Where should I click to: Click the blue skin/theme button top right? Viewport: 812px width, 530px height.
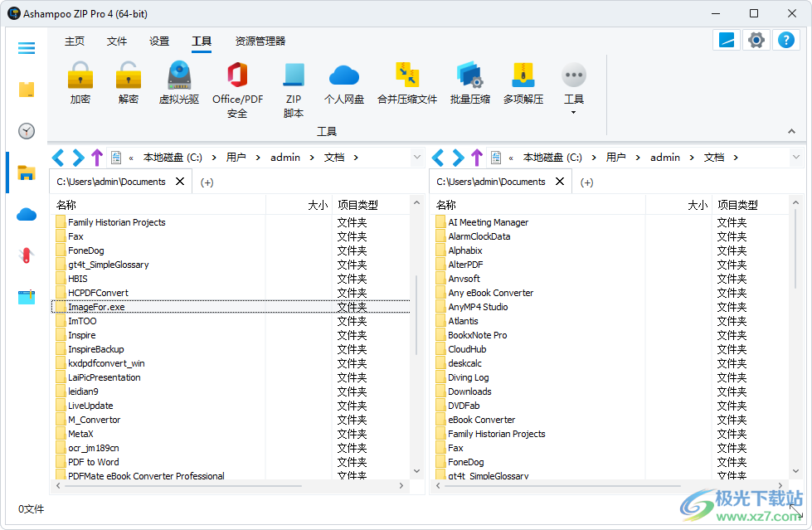click(x=726, y=40)
